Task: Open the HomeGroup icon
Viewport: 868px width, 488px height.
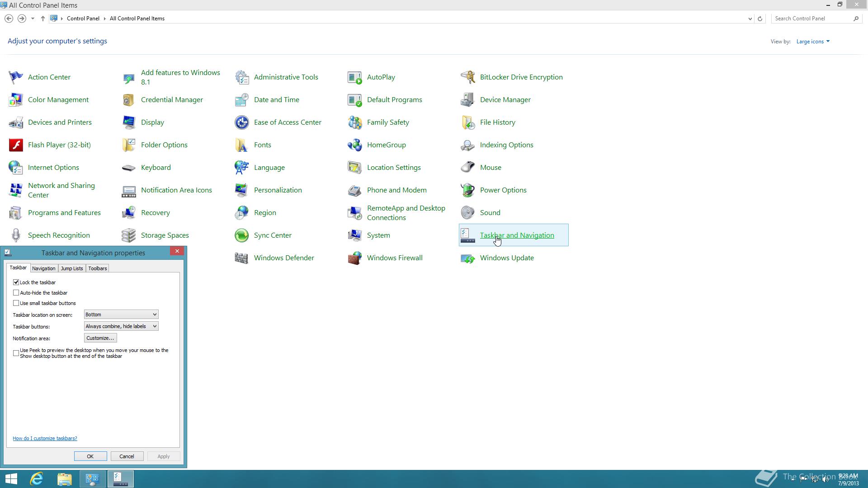Action: tap(355, 145)
